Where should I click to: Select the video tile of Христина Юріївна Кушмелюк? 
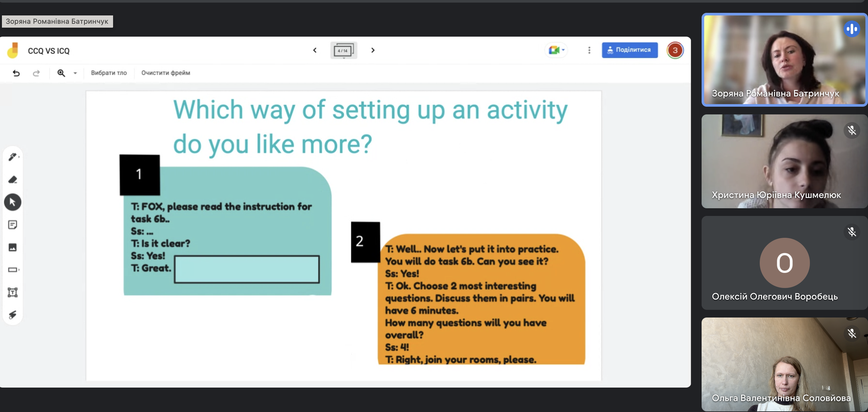coord(784,161)
